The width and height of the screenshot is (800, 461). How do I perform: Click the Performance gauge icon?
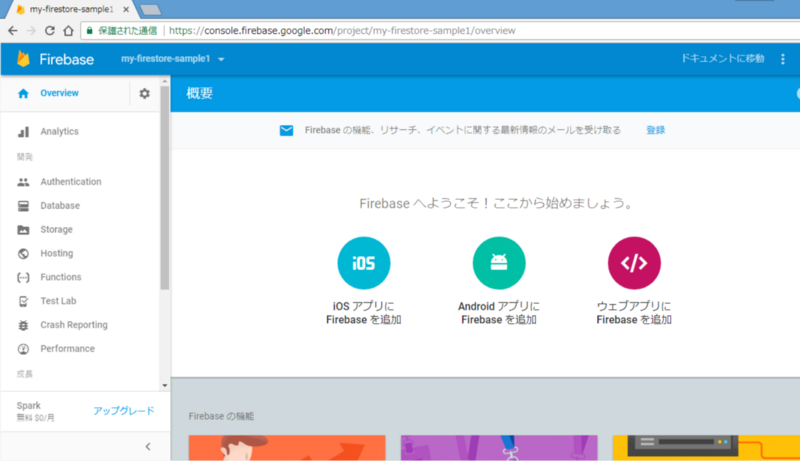pos(23,349)
